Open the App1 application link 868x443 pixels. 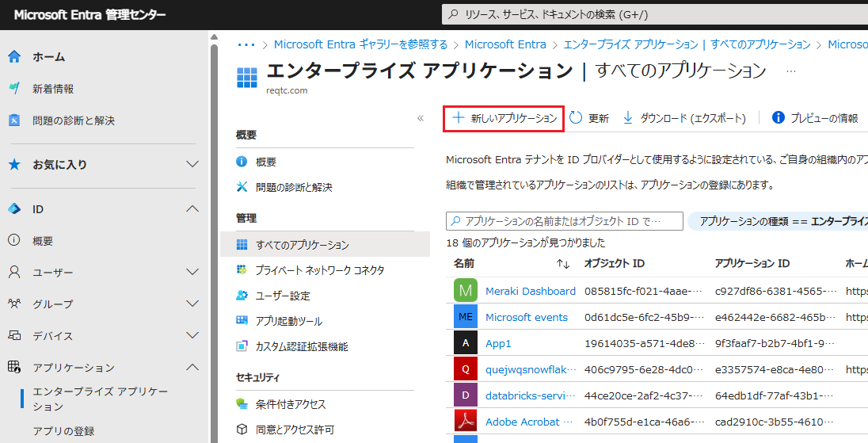coord(498,343)
